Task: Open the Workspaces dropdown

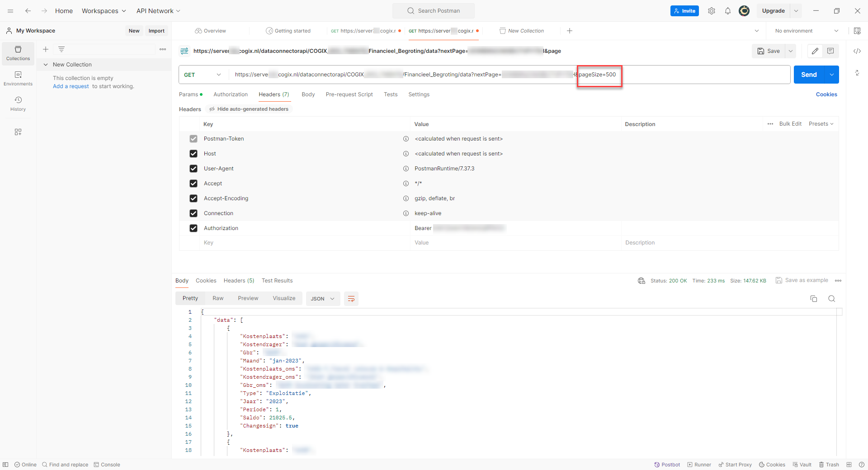Action: (104, 11)
